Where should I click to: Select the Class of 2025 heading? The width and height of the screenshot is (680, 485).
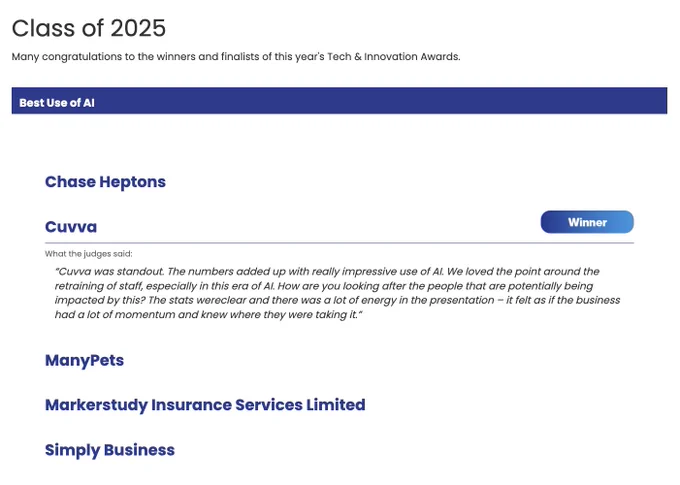[89, 28]
